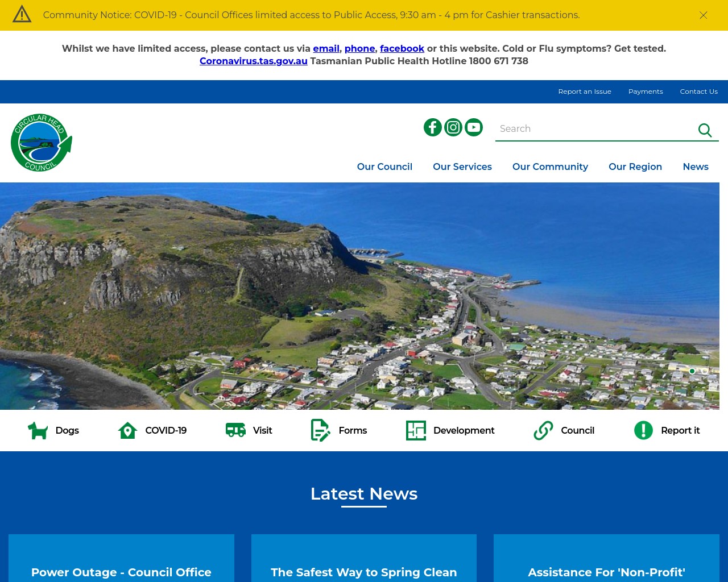
Task: Open the COVID-19 house icon link
Action: tap(127, 431)
